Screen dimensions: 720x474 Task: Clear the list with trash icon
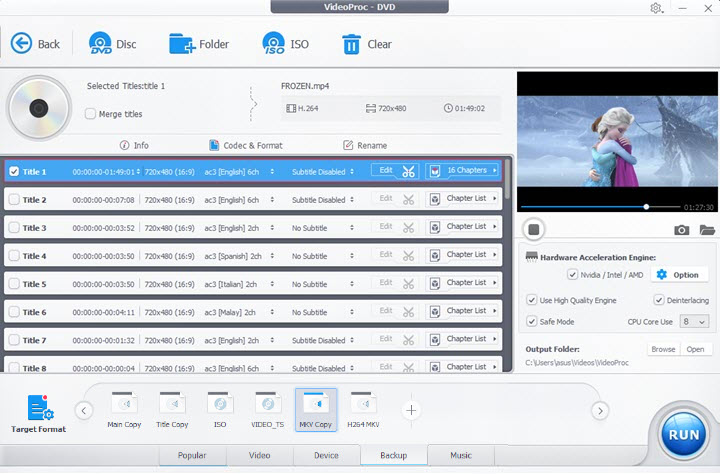click(352, 43)
